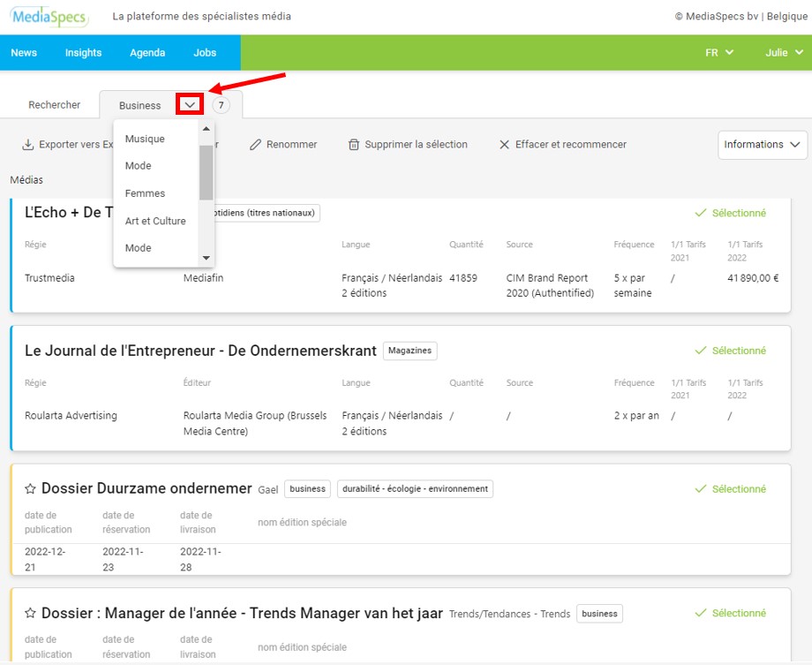Click the MediaSpecs logo
This screenshot has height=665, width=812.
[45, 16]
